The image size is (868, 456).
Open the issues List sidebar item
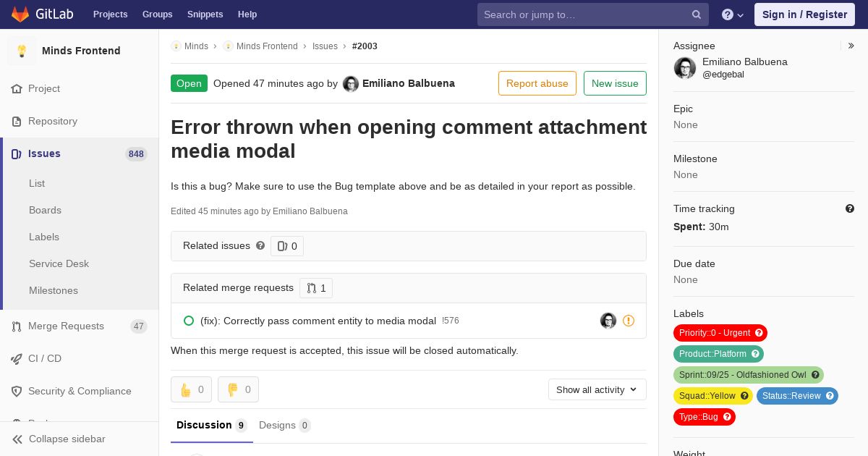pyautogui.click(x=37, y=183)
